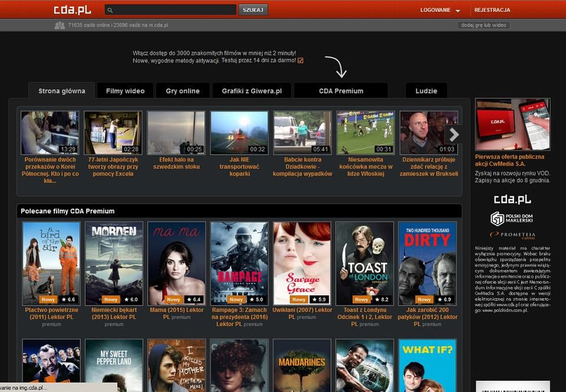Open Toast of London poster
Image resolution: width=566 pixels, height=392 pixels.
(x=364, y=263)
